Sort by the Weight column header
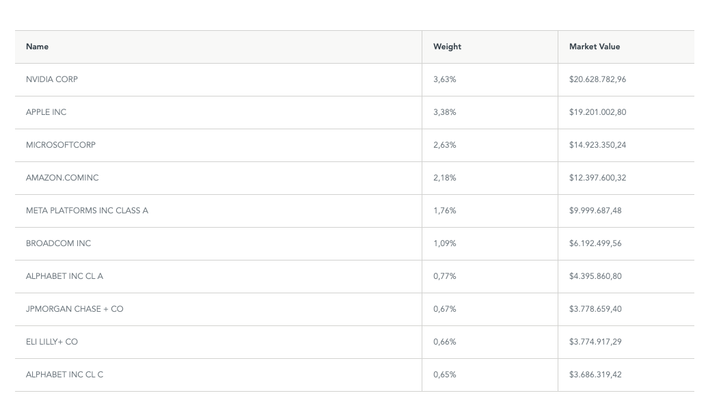This screenshot has width=721, height=413. (447, 47)
